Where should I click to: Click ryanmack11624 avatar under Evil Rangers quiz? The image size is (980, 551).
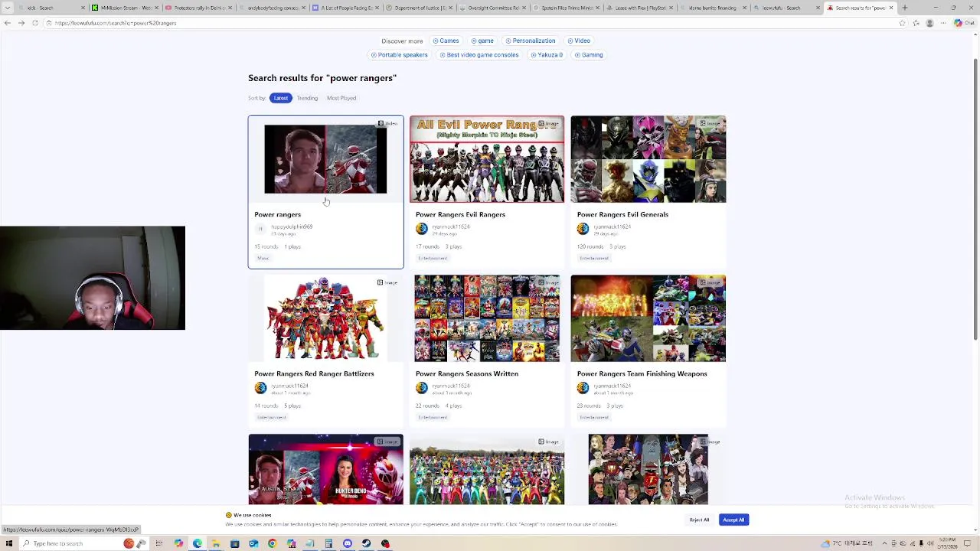pyautogui.click(x=422, y=229)
